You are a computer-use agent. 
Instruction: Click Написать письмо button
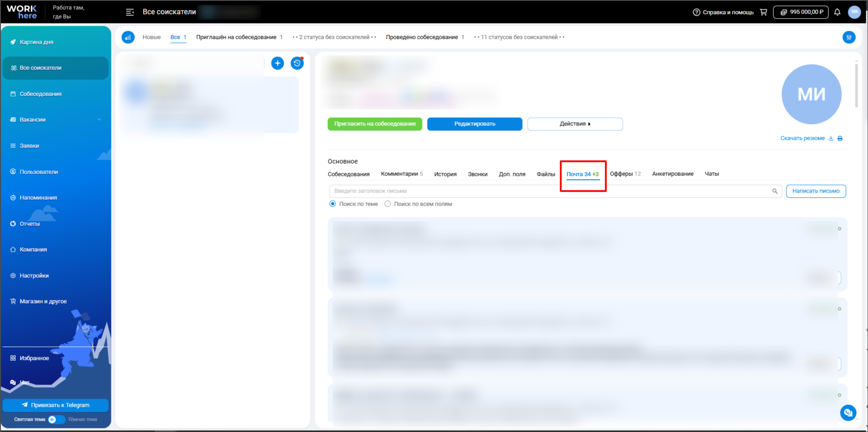(x=816, y=191)
